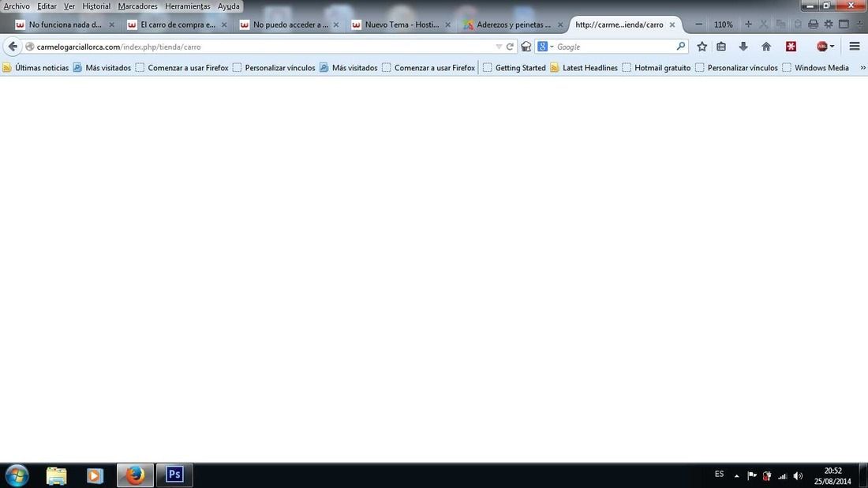Show hidden tray icons arrow
The height and width of the screenshot is (488, 868).
pos(736,476)
